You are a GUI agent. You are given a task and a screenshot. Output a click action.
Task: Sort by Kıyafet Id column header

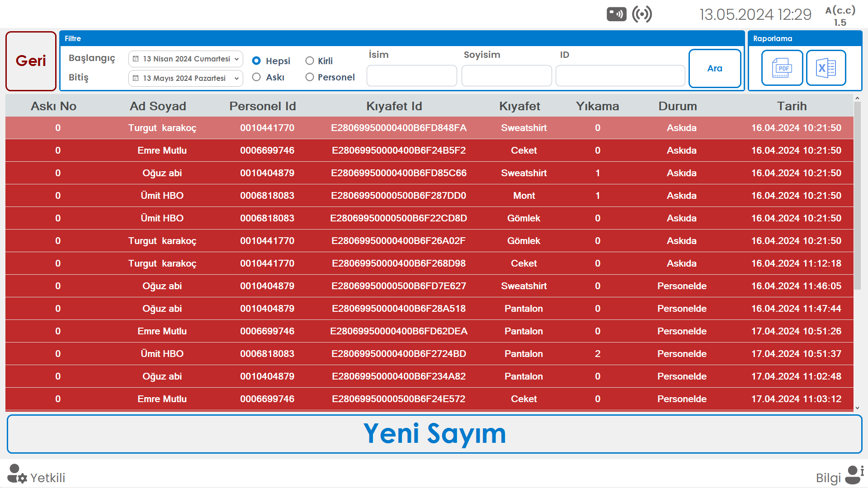[394, 106]
